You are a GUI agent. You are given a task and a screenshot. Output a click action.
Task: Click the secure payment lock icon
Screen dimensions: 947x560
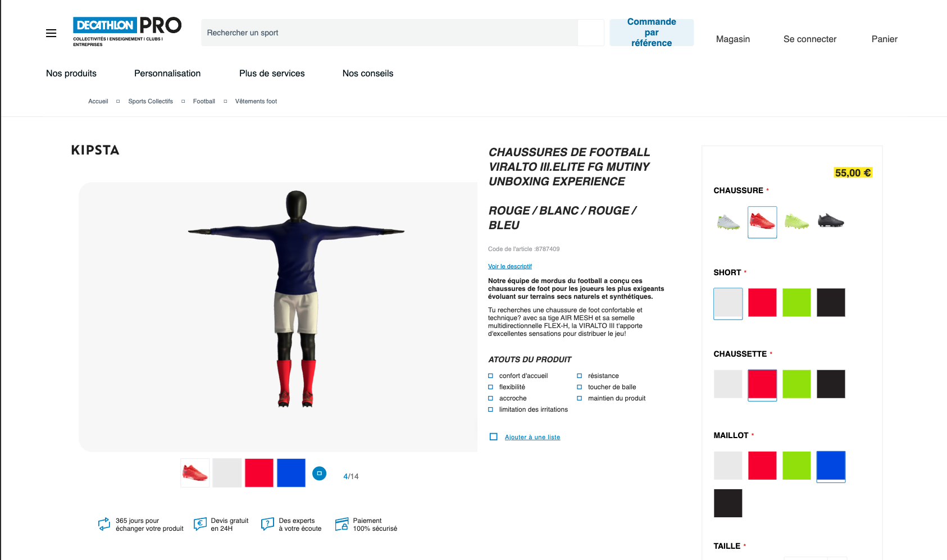(342, 525)
